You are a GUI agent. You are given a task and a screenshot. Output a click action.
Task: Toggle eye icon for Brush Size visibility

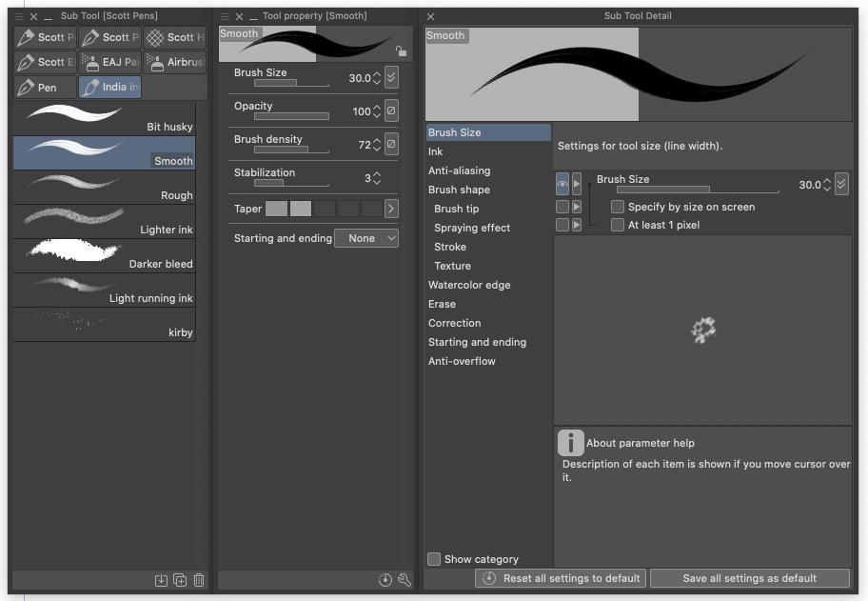click(x=562, y=184)
